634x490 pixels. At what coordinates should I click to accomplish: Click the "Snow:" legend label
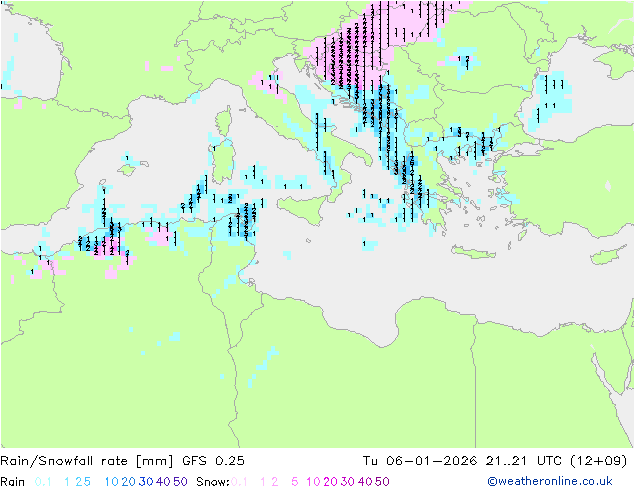click(213, 482)
